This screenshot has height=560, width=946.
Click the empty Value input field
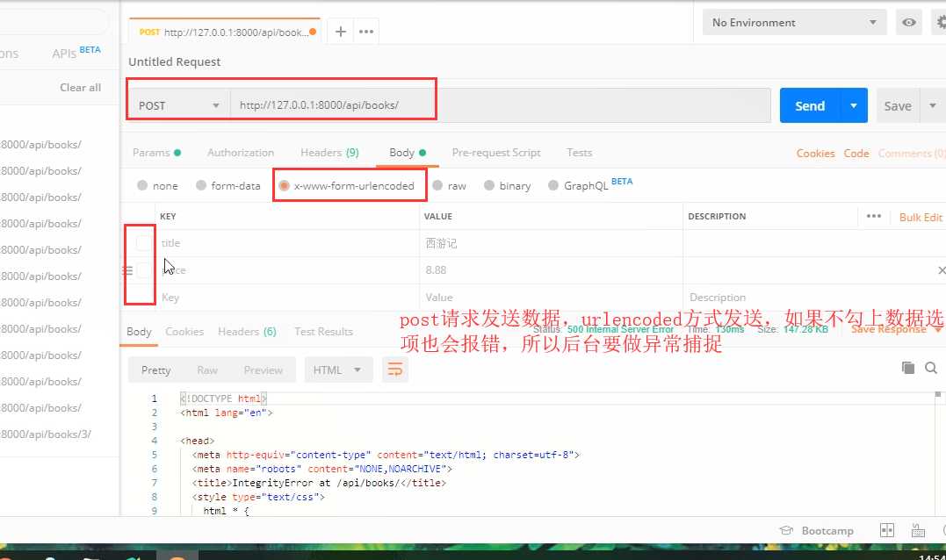[x=551, y=298]
